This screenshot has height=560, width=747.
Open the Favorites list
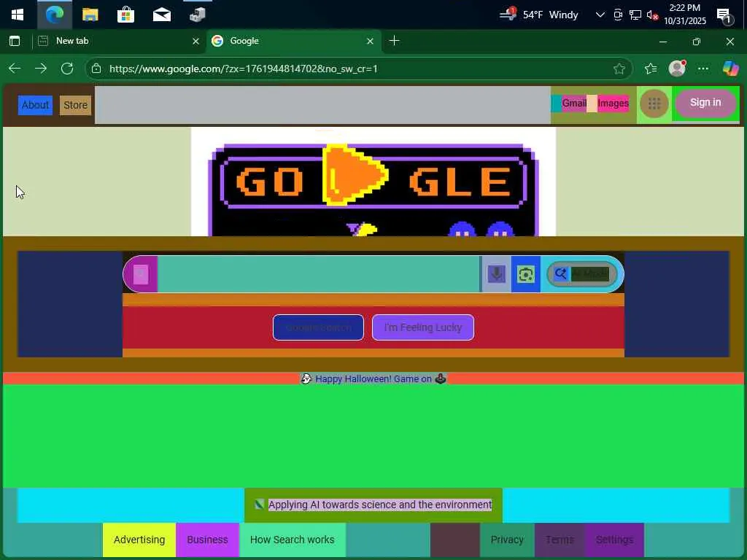pyautogui.click(x=651, y=69)
